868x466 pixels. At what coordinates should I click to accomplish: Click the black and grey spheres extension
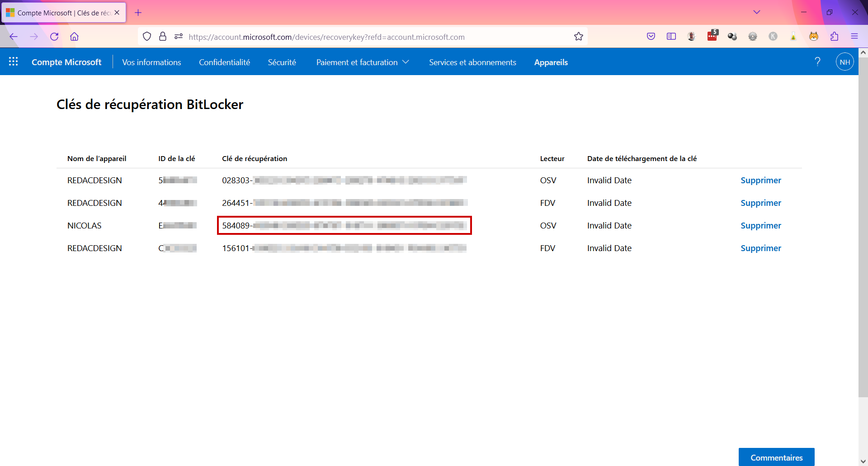point(732,37)
